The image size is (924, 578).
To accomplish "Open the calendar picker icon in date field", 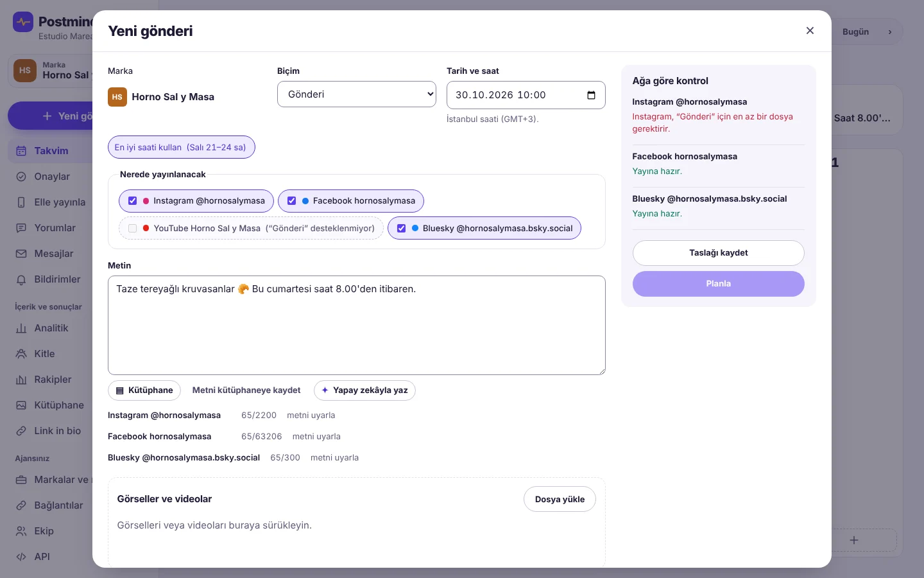I will (x=591, y=95).
